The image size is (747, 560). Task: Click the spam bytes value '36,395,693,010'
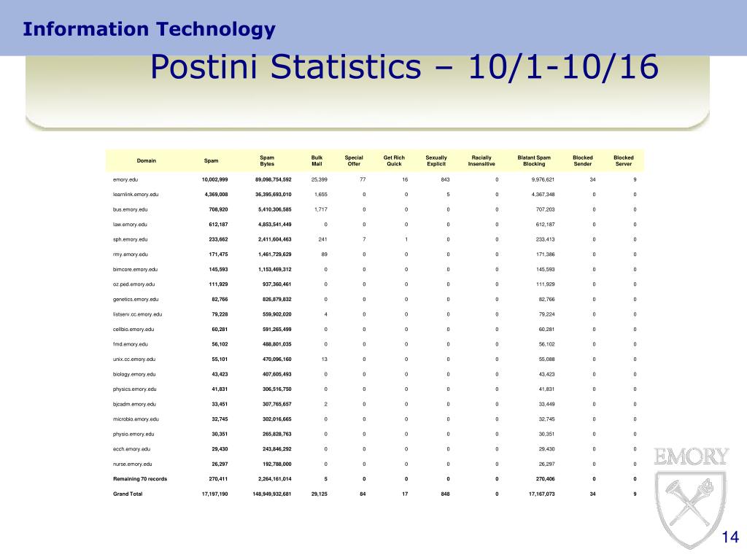pyautogui.click(x=274, y=195)
